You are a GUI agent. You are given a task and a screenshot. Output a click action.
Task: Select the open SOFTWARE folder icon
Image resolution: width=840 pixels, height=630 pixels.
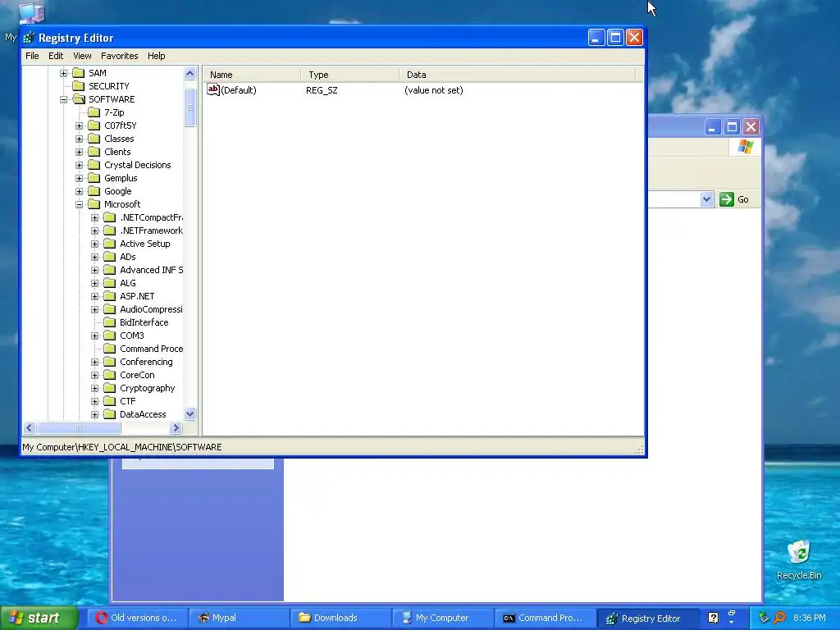pyautogui.click(x=79, y=99)
